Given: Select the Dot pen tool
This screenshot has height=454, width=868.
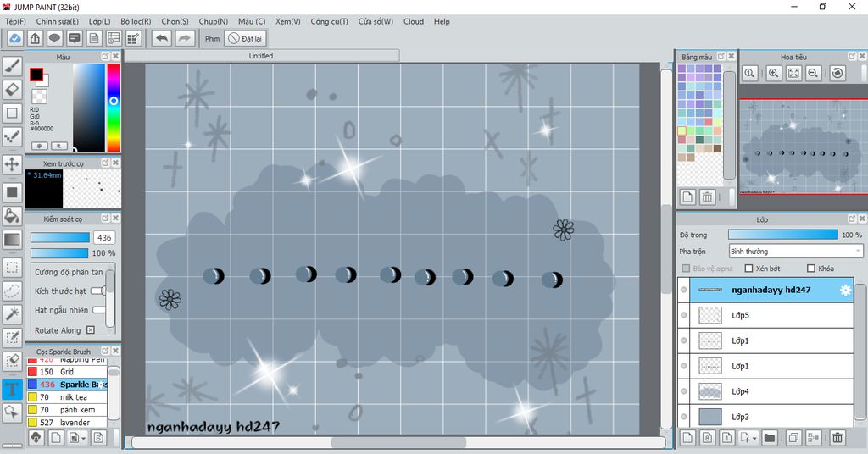Looking at the screenshot, I should pos(12,136).
